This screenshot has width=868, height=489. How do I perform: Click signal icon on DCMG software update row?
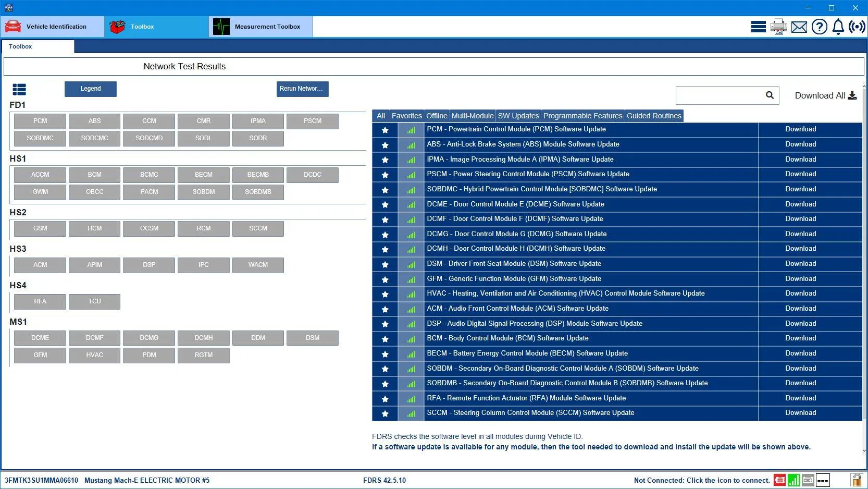(x=411, y=235)
